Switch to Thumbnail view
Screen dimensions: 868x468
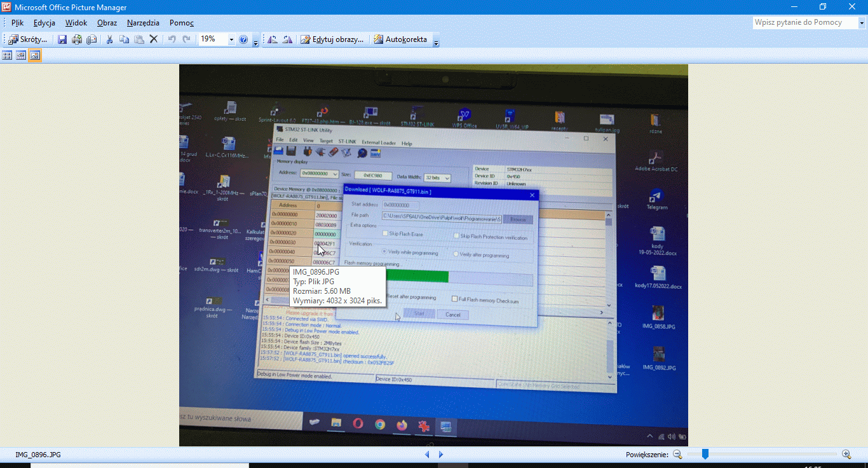7,55
